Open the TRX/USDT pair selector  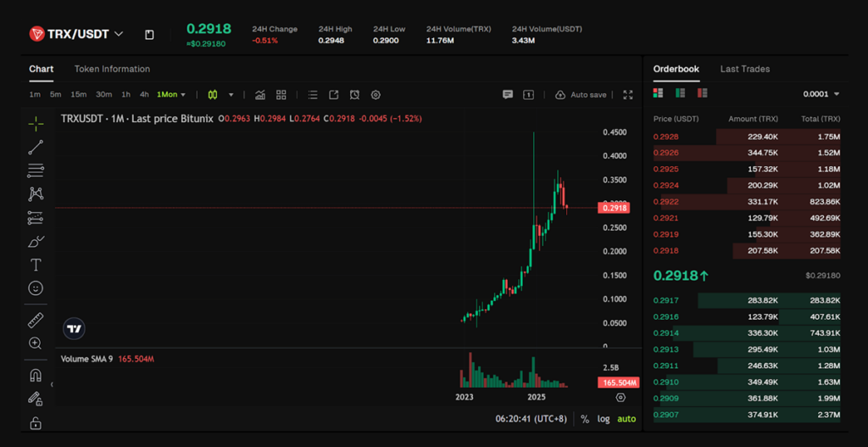point(76,34)
